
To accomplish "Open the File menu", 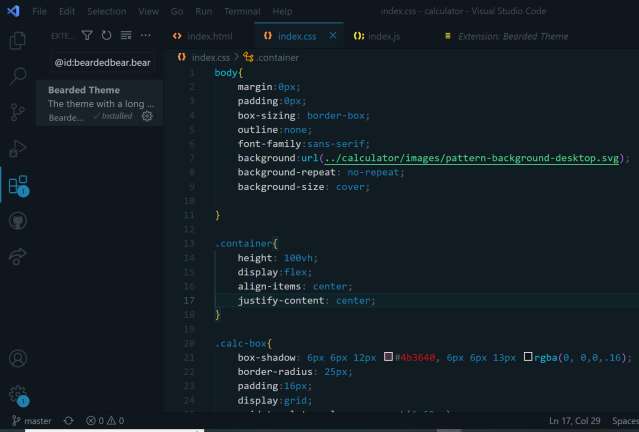I will pyautogui.click(x=39, y=11).
